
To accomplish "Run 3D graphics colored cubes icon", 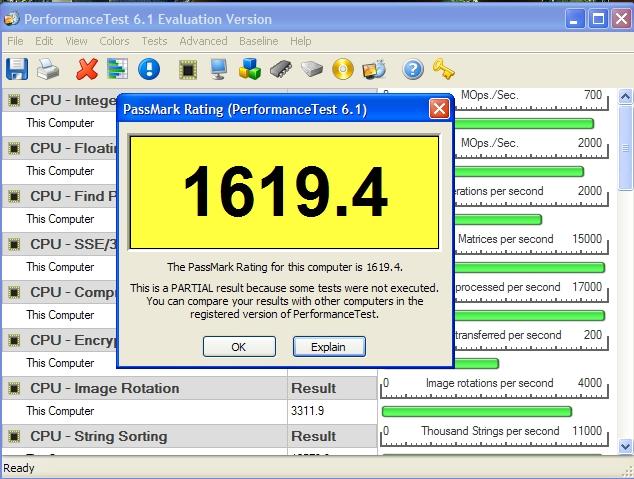I will click(x=249, y=69).
